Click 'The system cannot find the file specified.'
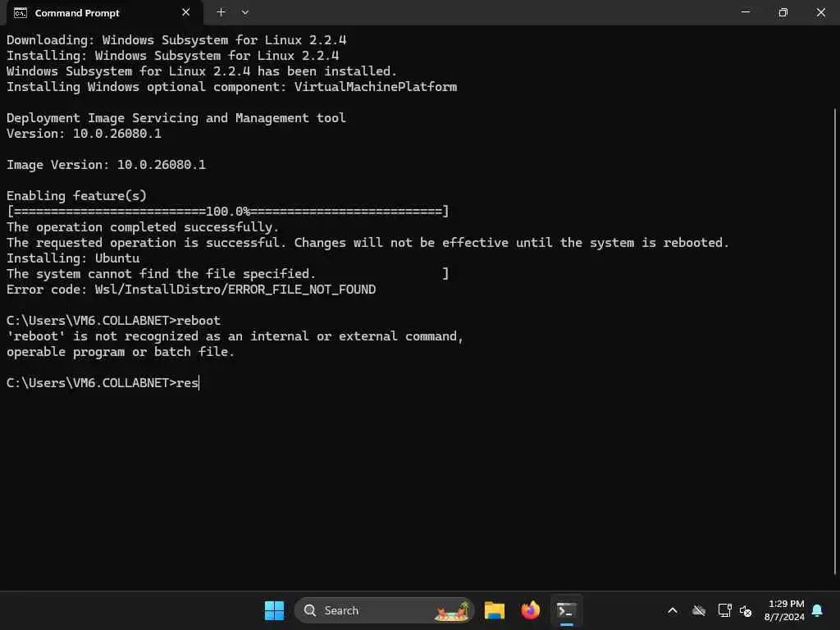The image size is (840, 630). (161, 274)
